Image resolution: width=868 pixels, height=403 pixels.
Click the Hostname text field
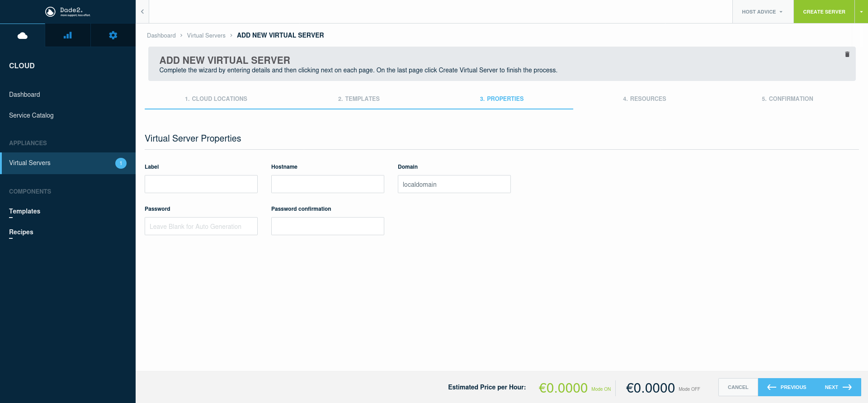coord(328,184)
